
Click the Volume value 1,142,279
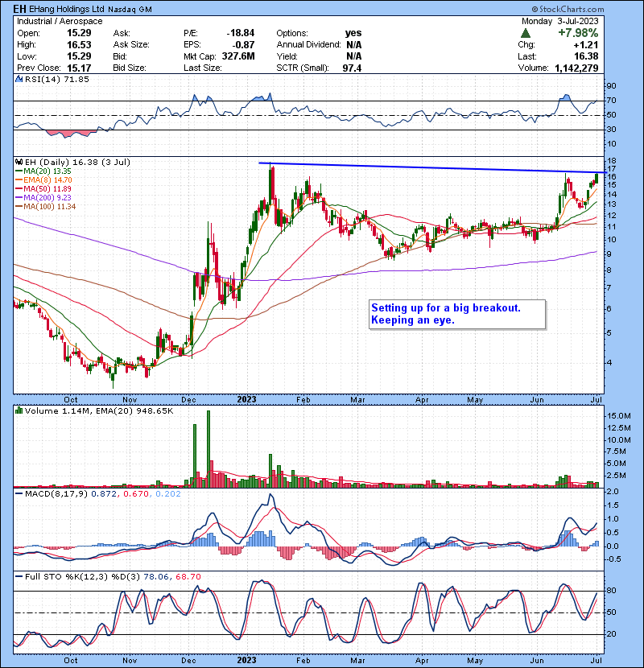point(576,68)
